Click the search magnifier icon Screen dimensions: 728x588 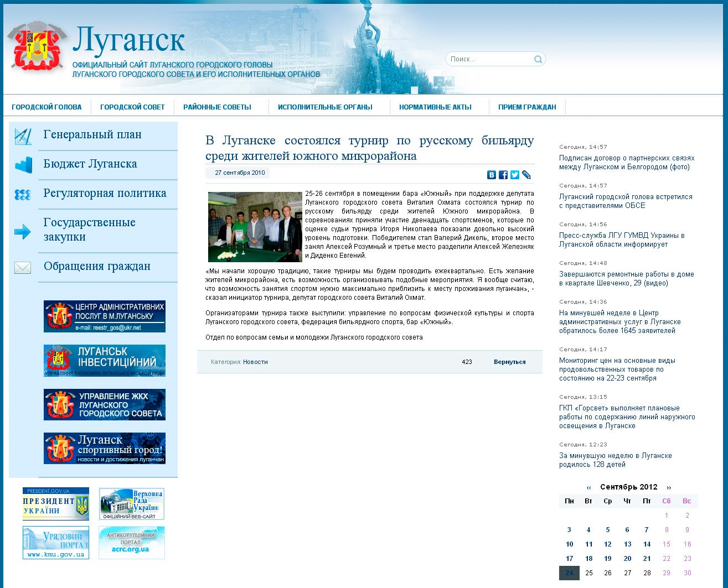coord(538,59)
